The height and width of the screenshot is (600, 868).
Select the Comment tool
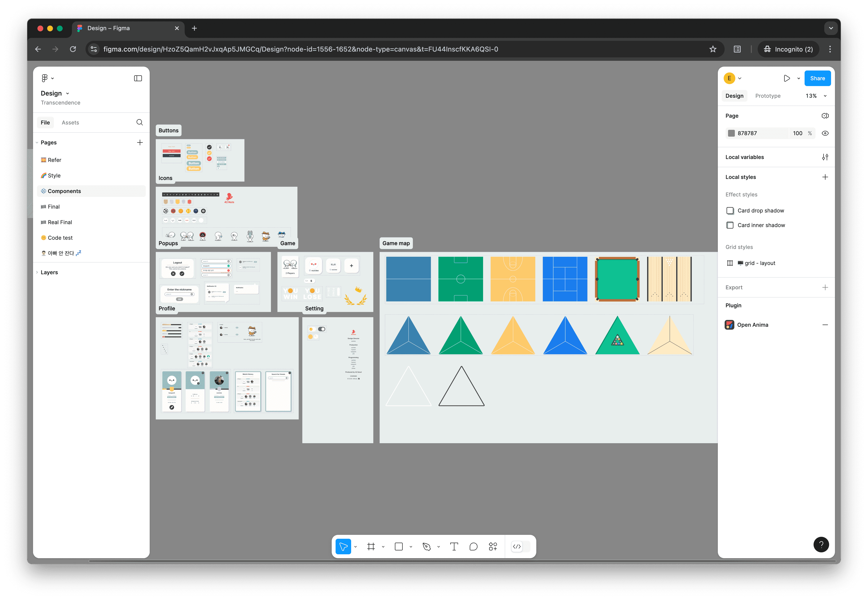click(473, 546)
